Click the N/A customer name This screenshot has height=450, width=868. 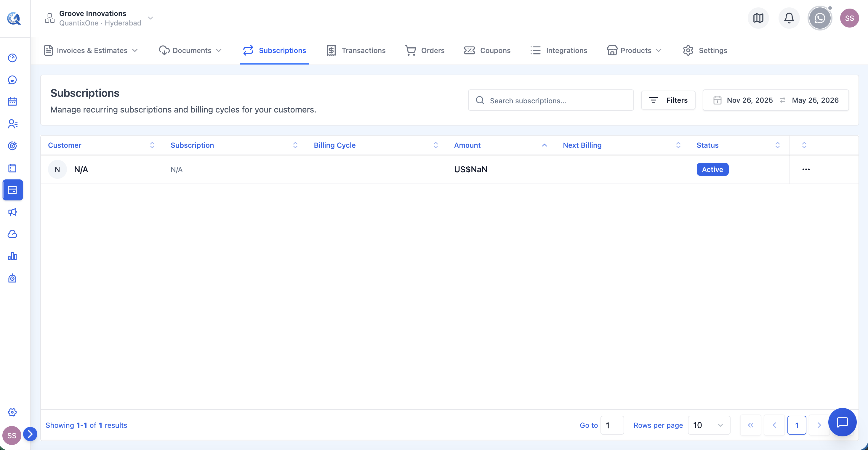pos(81,169)
